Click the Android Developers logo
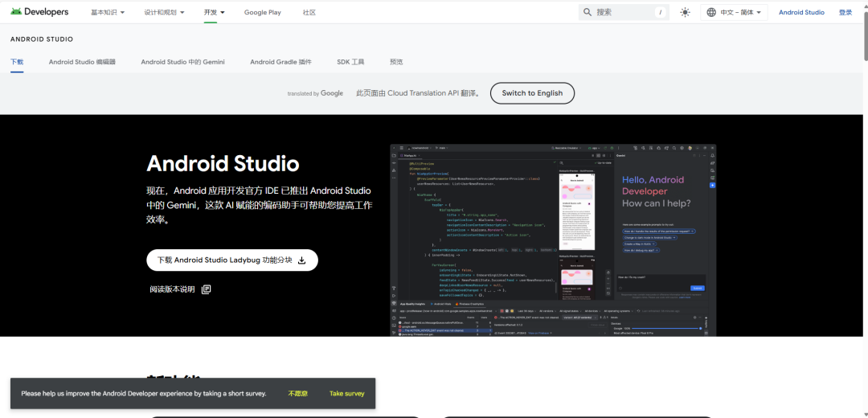Image resolution: width=868 pixels, height=418 pixels. point(39,12)
